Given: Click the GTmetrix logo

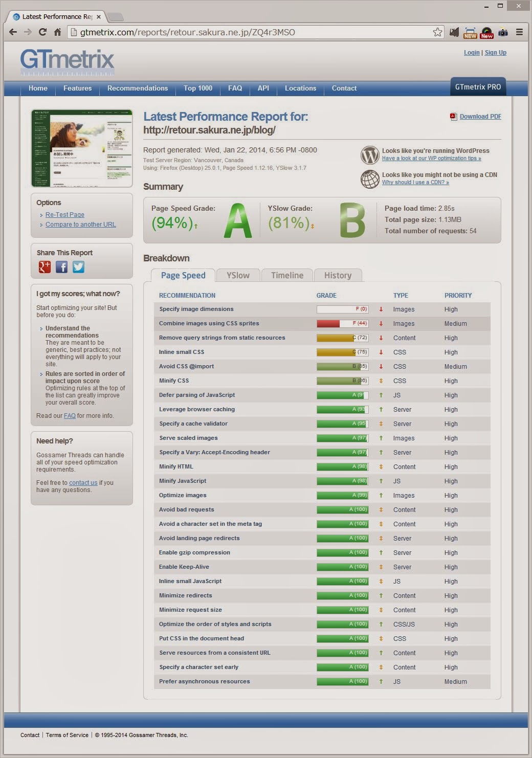Looking at the screenshot, I should click(67, 61).
